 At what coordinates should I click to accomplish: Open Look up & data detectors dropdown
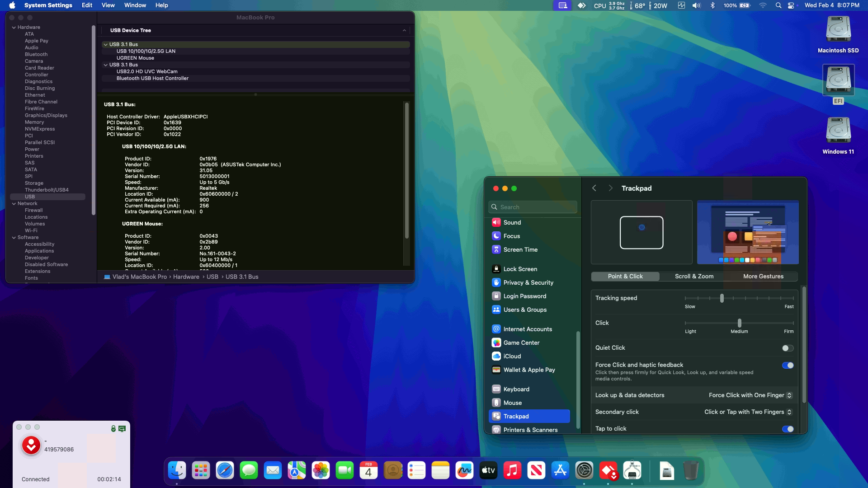[750, 395]
